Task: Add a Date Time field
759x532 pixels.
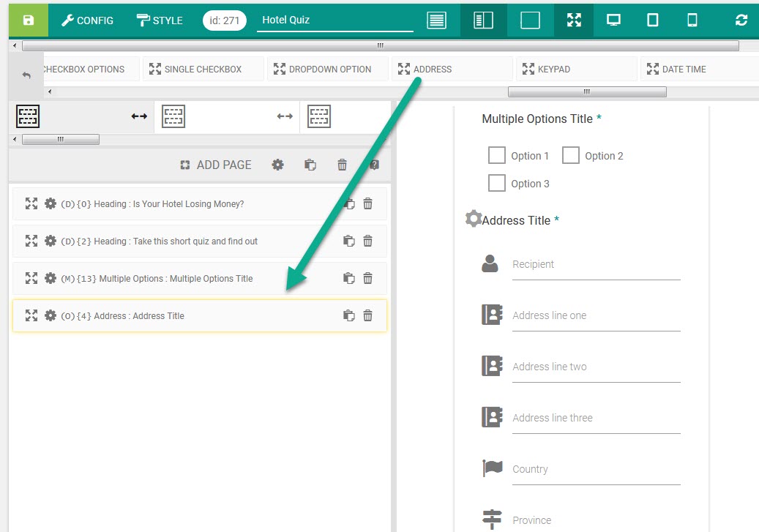Action: [x=700, y=70]
